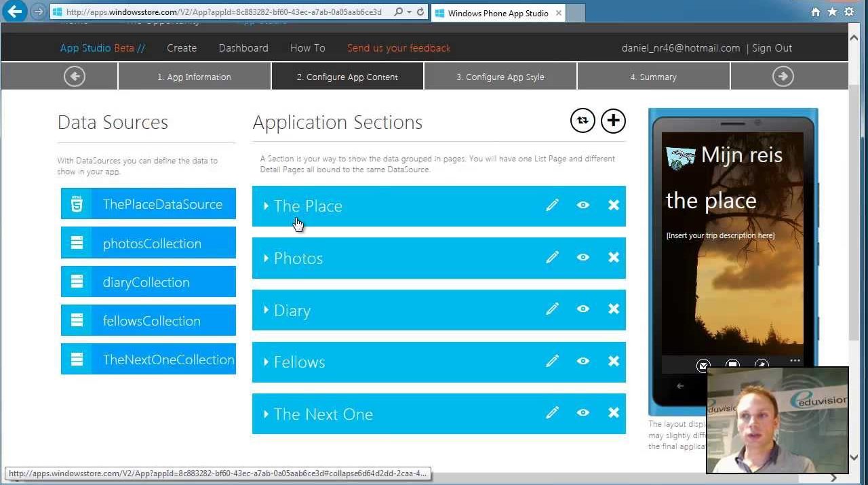Screen dimensions: 868x485
Task: Remove the Fellows section using X icon
Action: (x=614, y=361)
